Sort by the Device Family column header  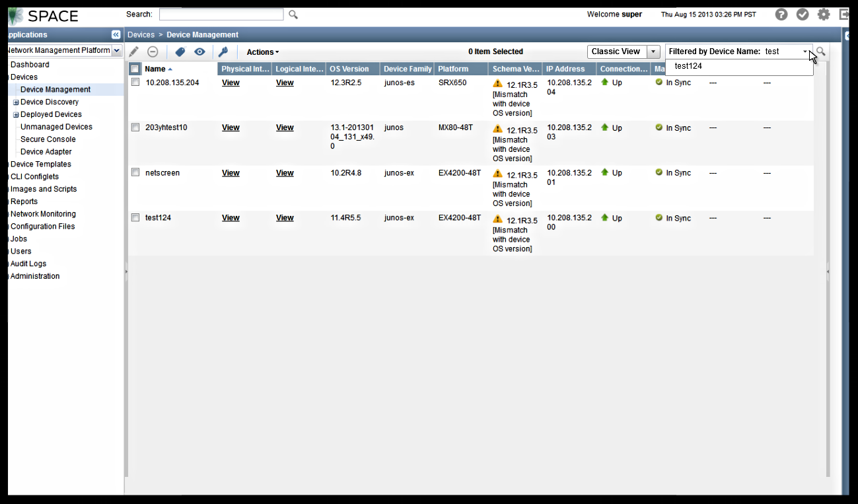408,69
